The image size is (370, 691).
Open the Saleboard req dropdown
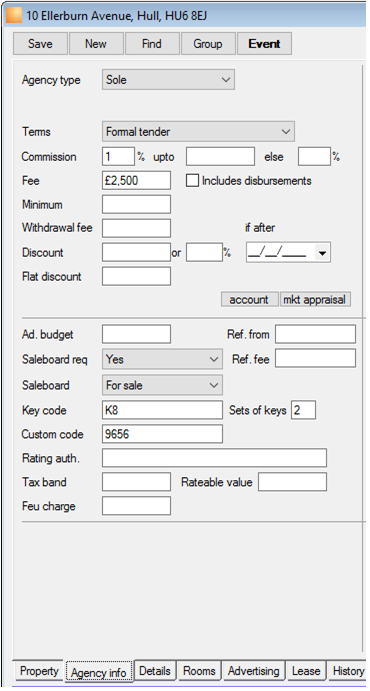pos(162,359)
